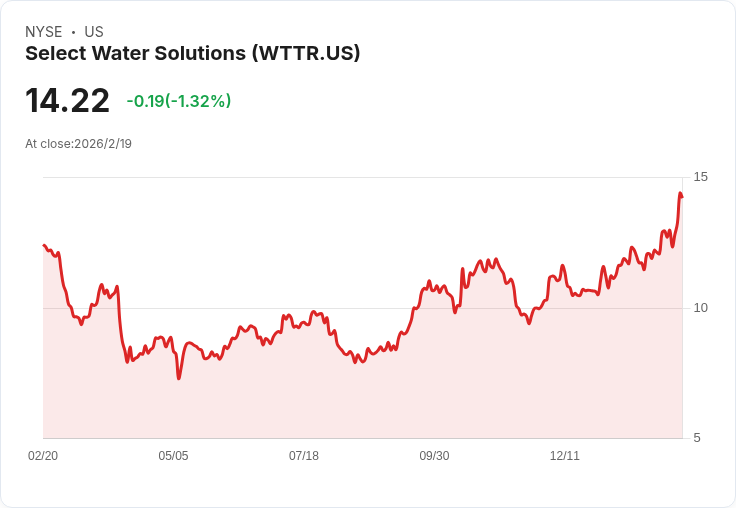This screenshot has width=736, height=508.
Task: Click the 10 y-axis price label
Action: (700, 308)
